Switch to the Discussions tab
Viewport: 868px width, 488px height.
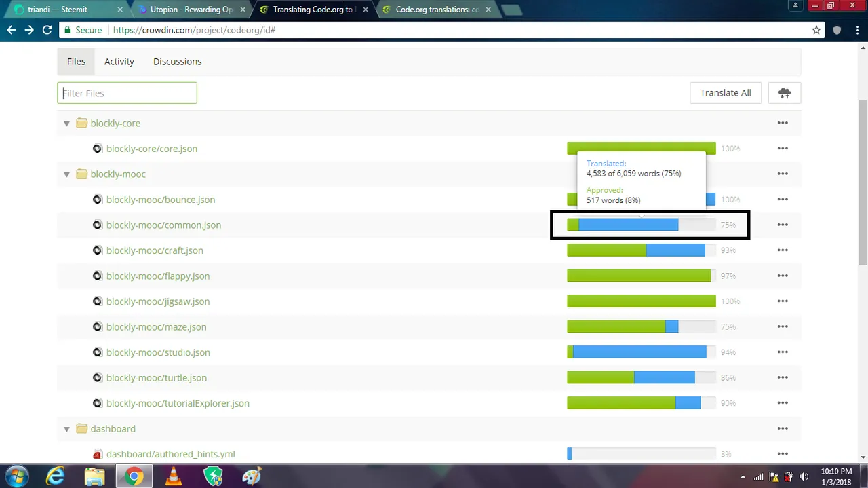[x=177, y=62]
